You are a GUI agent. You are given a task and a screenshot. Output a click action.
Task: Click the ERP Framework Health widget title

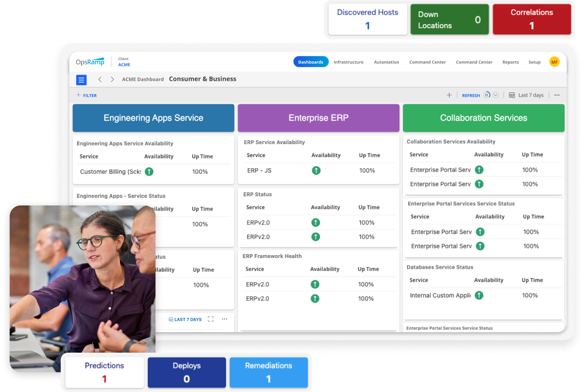[x=272, y=256]
